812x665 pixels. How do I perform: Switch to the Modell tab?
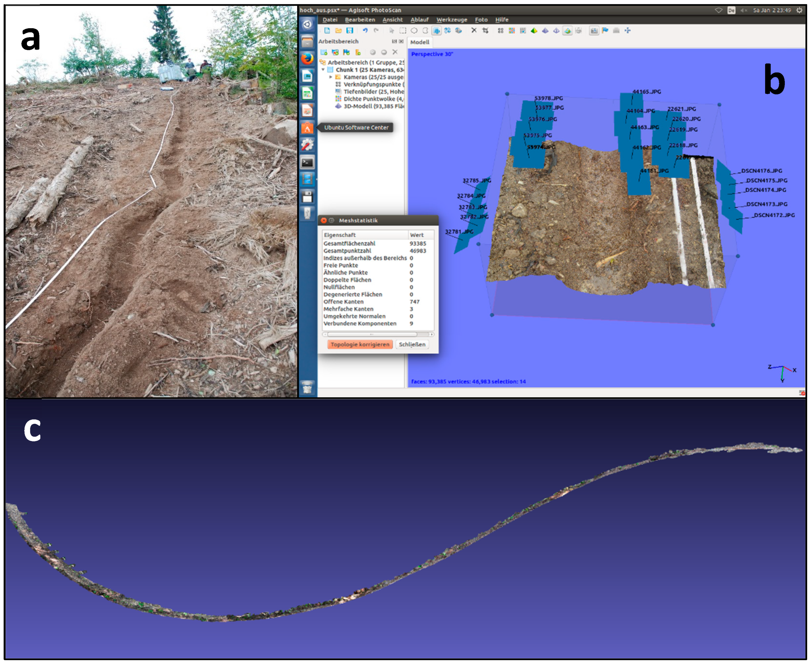(x=419, y=42)
